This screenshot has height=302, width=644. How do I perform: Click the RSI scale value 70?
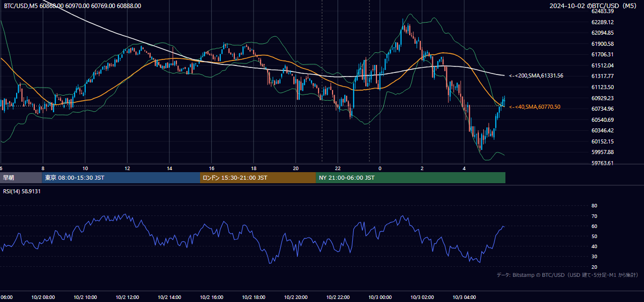coord(594,216)
